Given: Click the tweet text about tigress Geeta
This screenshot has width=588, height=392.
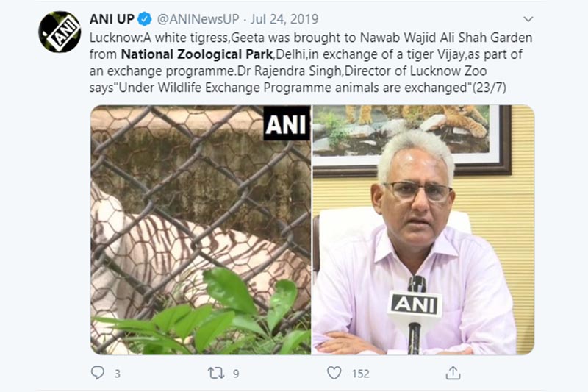Looking at the screenshot, I should 310,63.
